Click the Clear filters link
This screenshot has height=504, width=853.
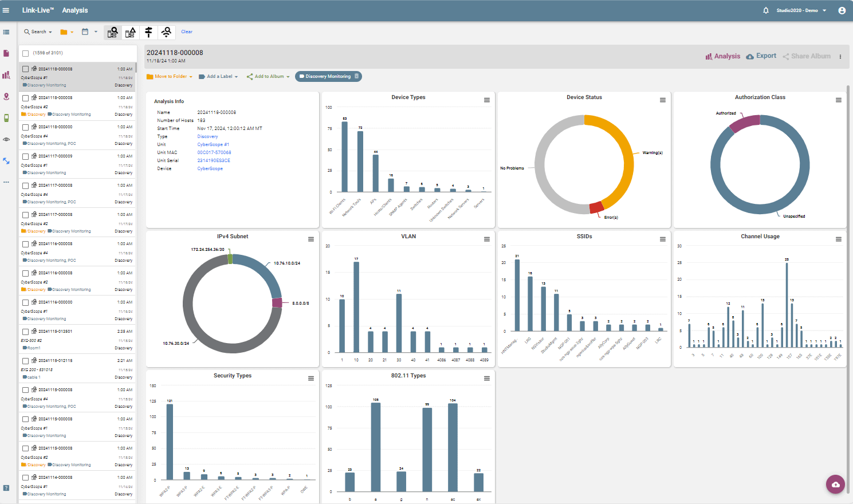[x=187, y=32]
